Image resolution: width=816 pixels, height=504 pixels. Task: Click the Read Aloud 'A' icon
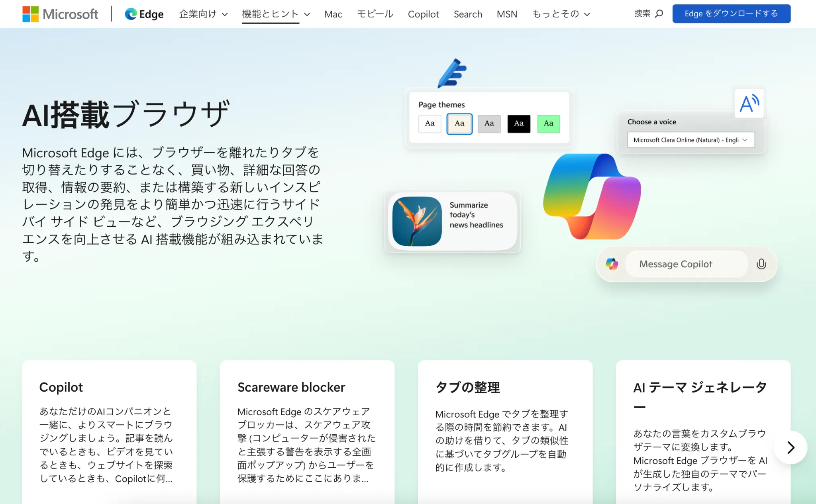(x=749, y=104)
